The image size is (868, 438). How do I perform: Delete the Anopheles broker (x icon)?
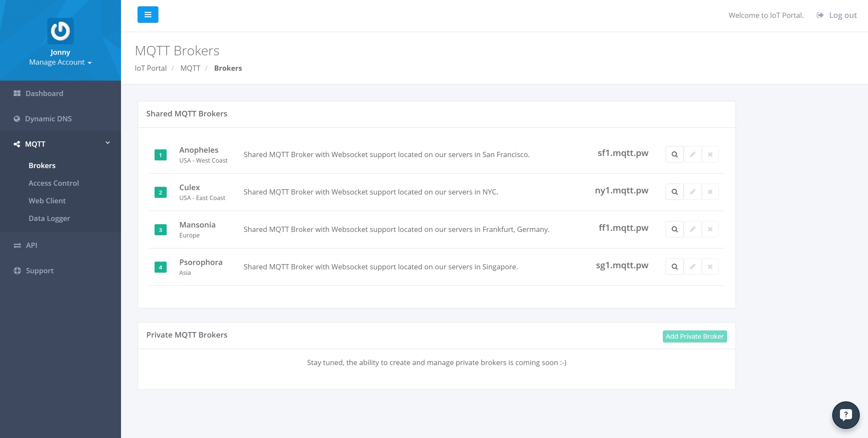coord(710,154)
